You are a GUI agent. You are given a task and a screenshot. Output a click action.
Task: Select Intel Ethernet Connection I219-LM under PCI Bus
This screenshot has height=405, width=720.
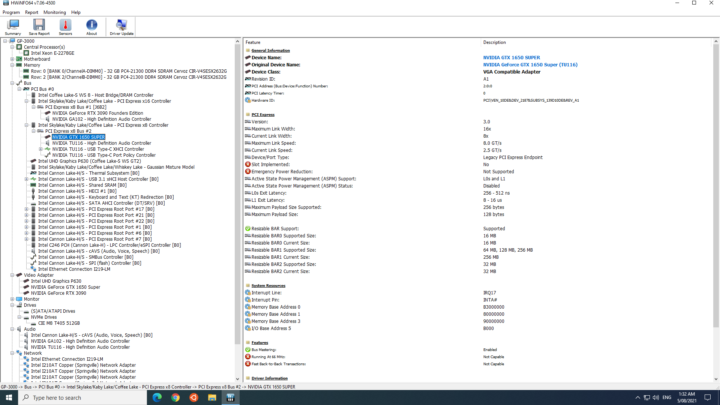74,269
